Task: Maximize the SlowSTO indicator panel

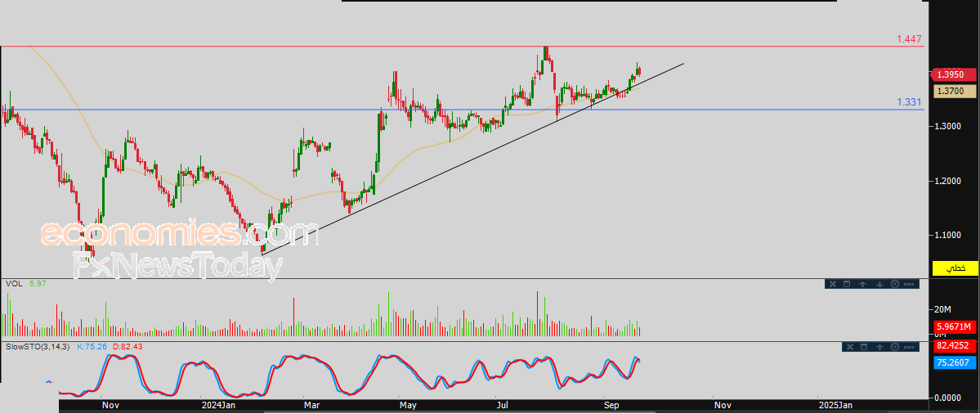Action: [864, 347]
